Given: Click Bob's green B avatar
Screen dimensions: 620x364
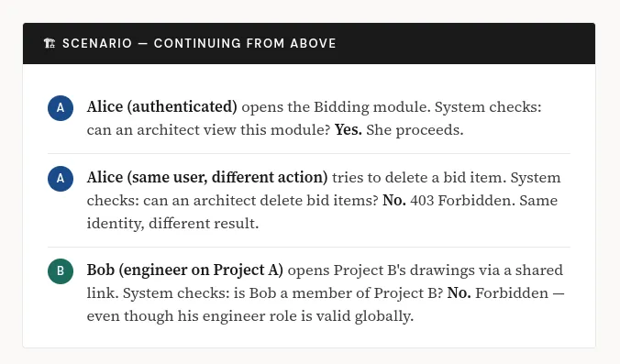Looking at the screenshot, I should (x=61, y=271).
